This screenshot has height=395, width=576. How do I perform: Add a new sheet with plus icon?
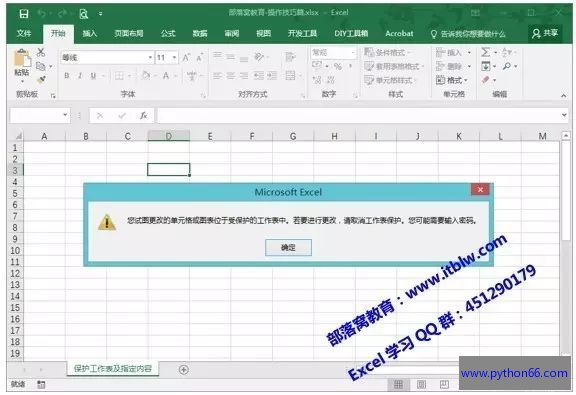[184, 369]
